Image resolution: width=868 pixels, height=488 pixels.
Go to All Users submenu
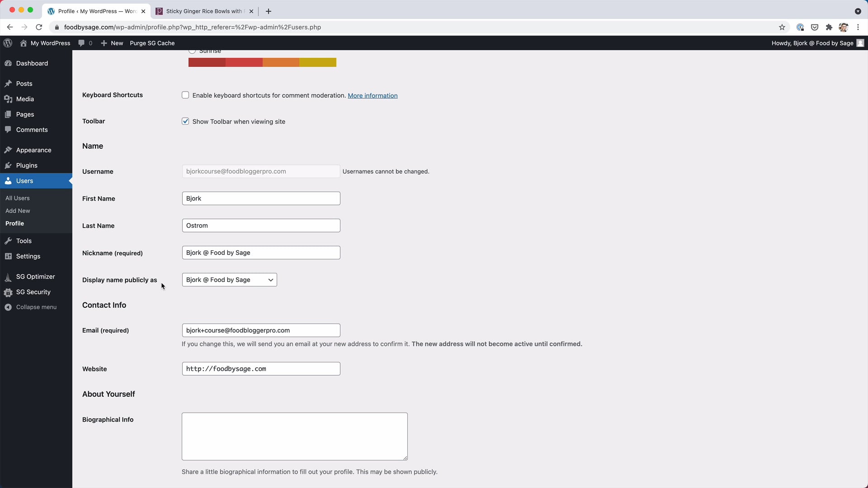coord(18,198)
